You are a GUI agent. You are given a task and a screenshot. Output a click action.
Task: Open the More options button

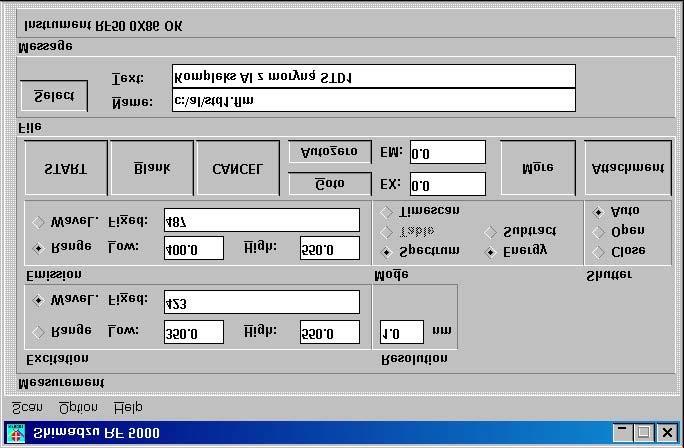pos(538,168)
